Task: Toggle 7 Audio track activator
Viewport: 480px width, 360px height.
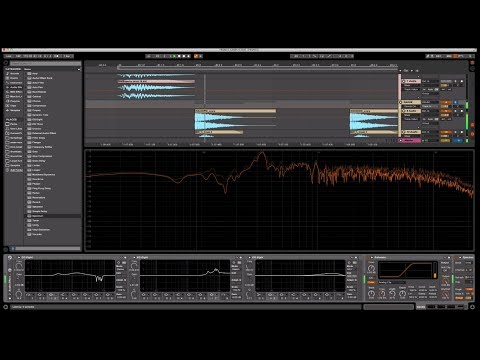Action: click(445, 81)
